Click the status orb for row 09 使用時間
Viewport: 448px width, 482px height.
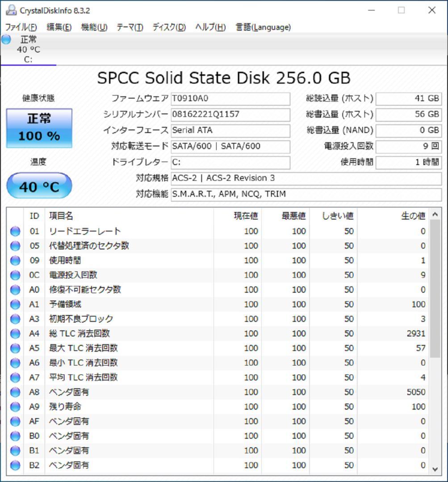(15, 260)
